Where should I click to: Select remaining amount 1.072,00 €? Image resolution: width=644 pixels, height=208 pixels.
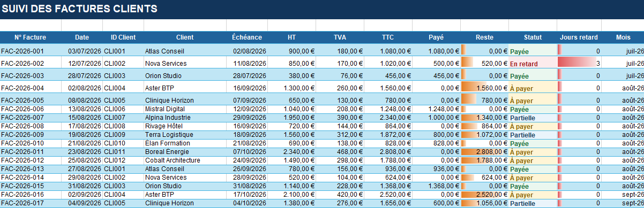tap(484, 135)
